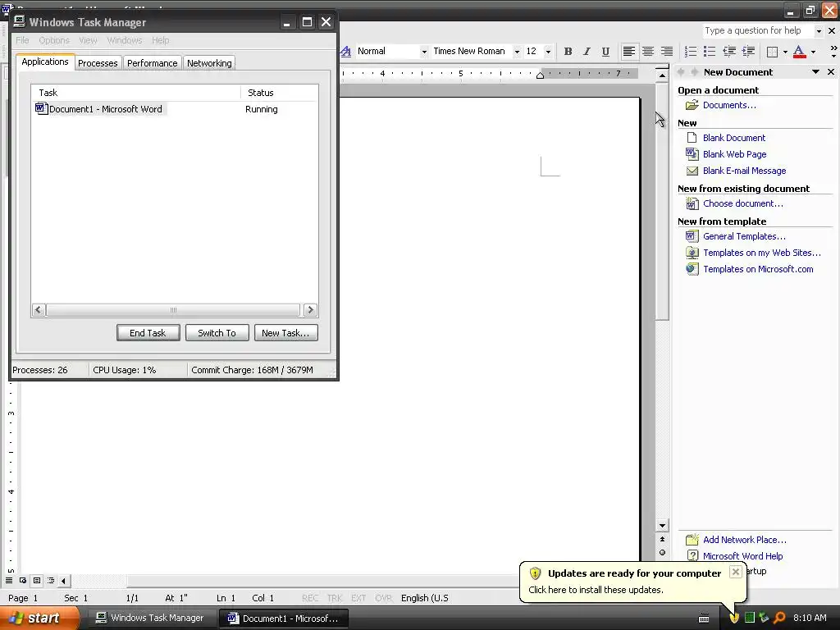Decrease indent in Word toolbar
The image size is (840, 630).
(729, 52)
